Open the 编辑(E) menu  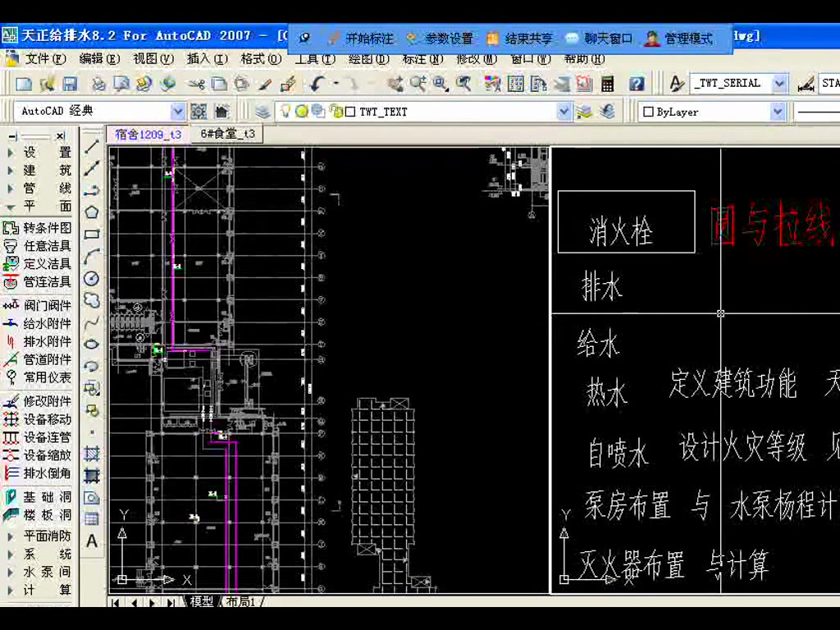pyautogui.click(x=98, y=58)
